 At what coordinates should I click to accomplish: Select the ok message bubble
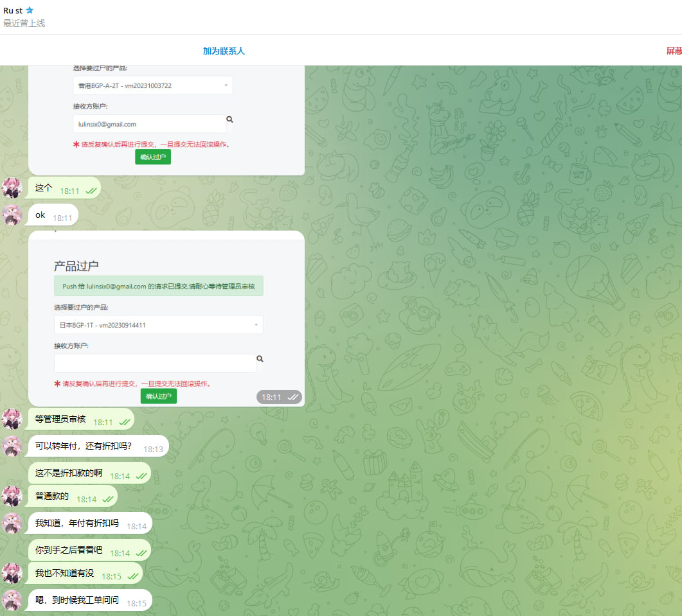click(x=53, y=215)
